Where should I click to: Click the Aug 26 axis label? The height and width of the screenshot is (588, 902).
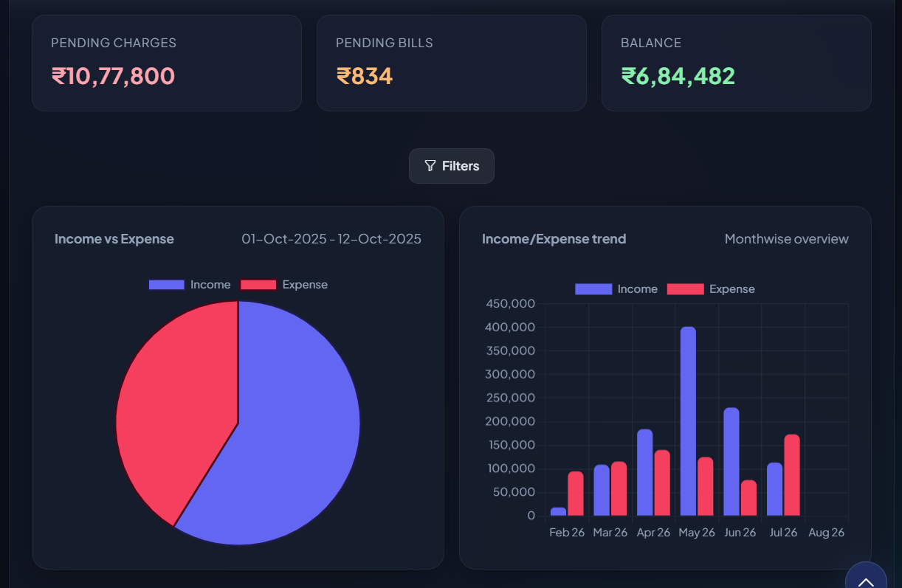pyautogui.click(x=826, y=533)
